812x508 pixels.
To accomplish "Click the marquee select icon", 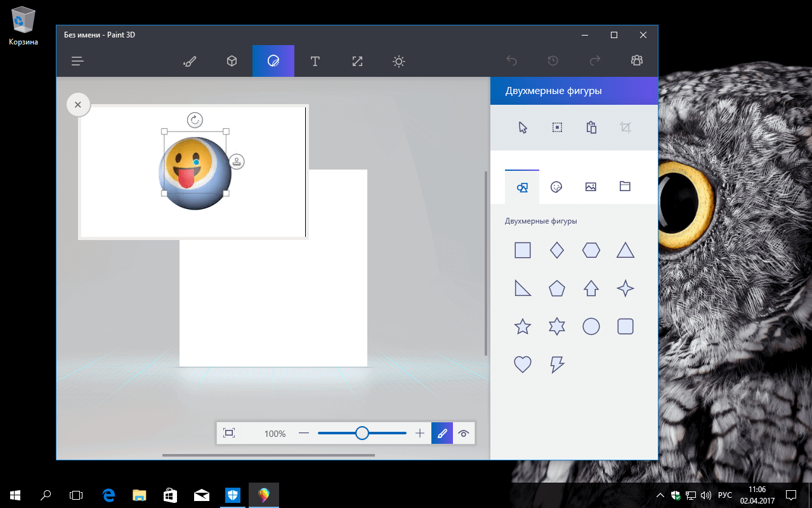I will (x=556, y=127).
